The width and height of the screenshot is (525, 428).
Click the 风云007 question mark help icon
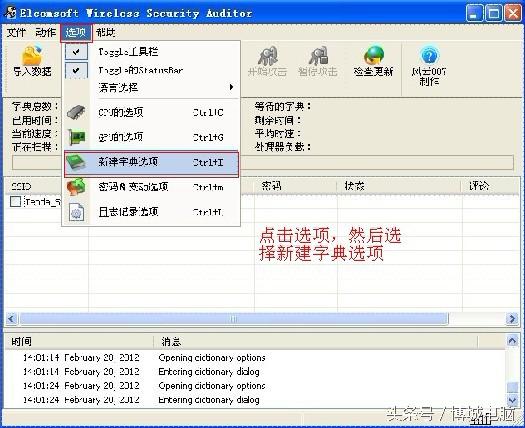click(429, 55)
